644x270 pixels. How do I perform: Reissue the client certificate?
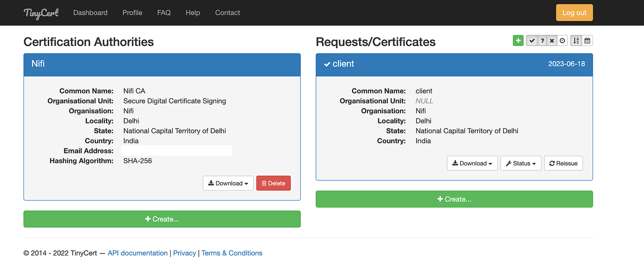coord(563,163)
